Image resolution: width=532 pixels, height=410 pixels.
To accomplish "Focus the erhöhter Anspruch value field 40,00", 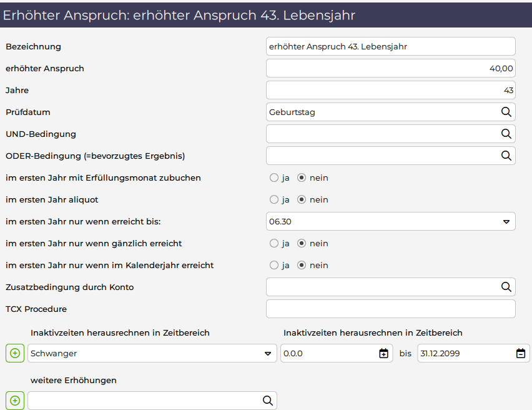I will click(390, 68).
